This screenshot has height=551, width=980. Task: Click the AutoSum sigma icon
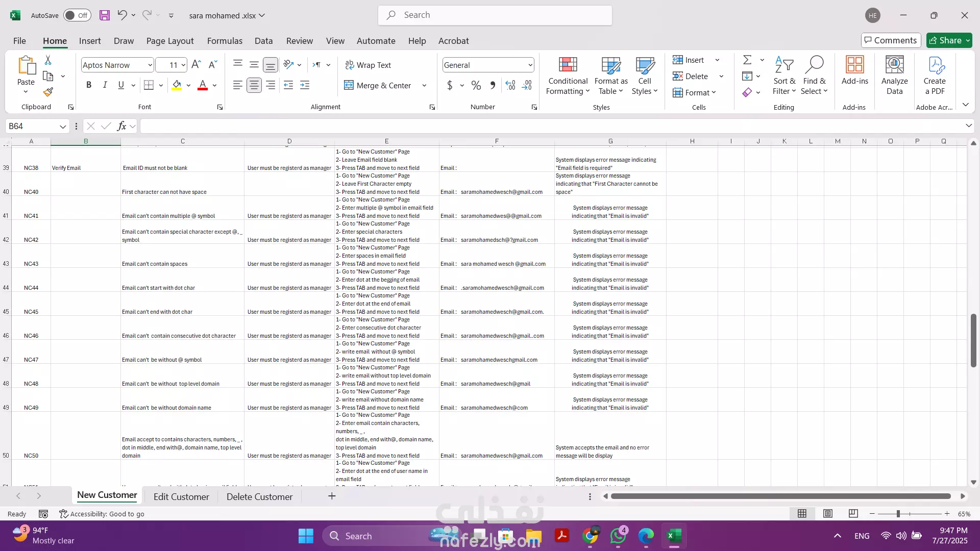[x=747, y=60]
